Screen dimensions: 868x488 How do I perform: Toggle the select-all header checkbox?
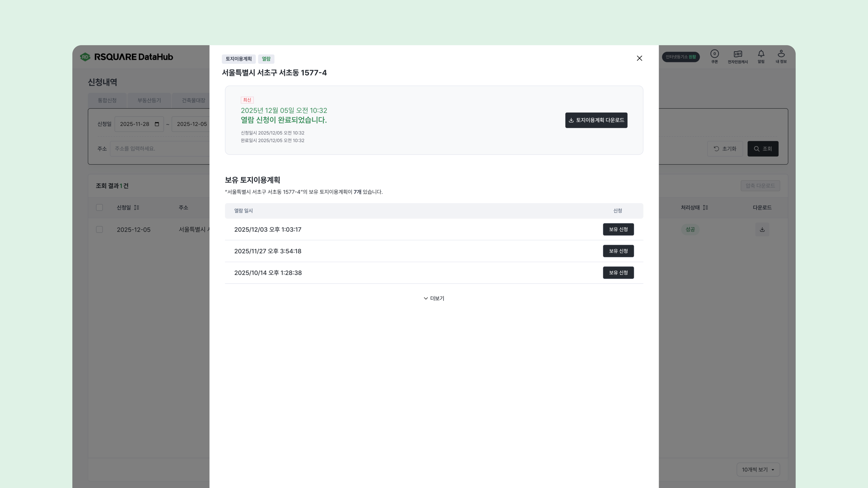click(x=99, y=207)
